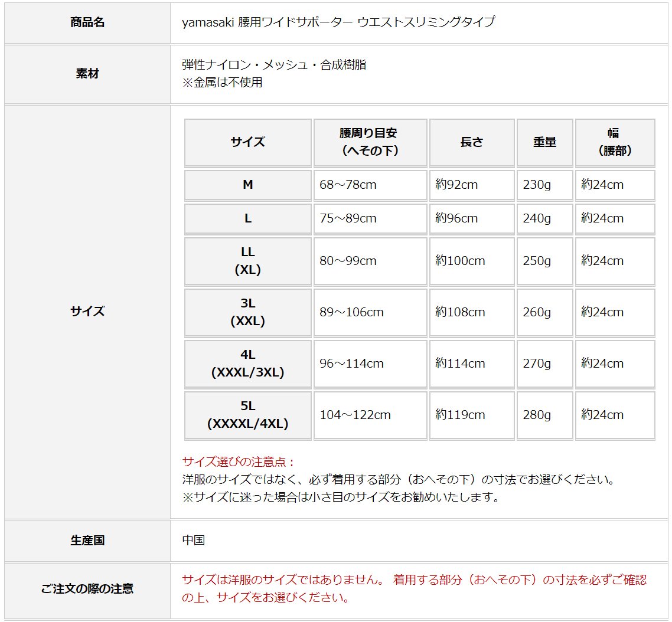Click the 重量 column header

click(x=544, y=142)
